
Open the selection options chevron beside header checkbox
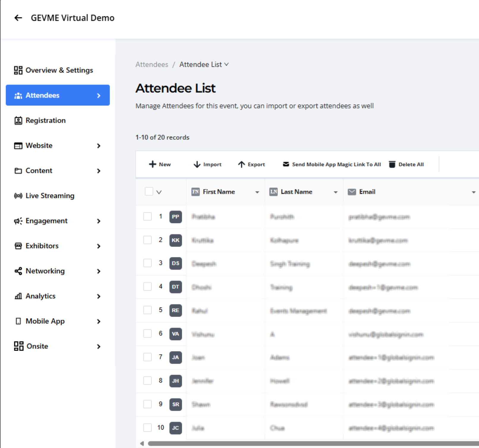159,192
